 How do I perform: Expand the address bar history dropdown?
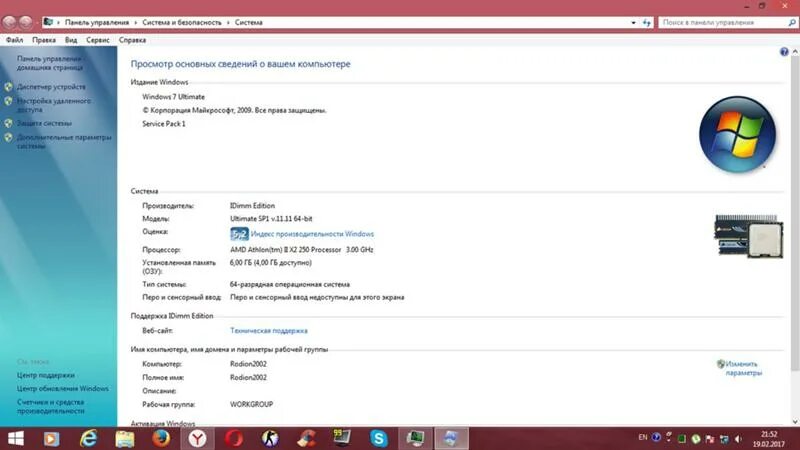tap(634, 22)
